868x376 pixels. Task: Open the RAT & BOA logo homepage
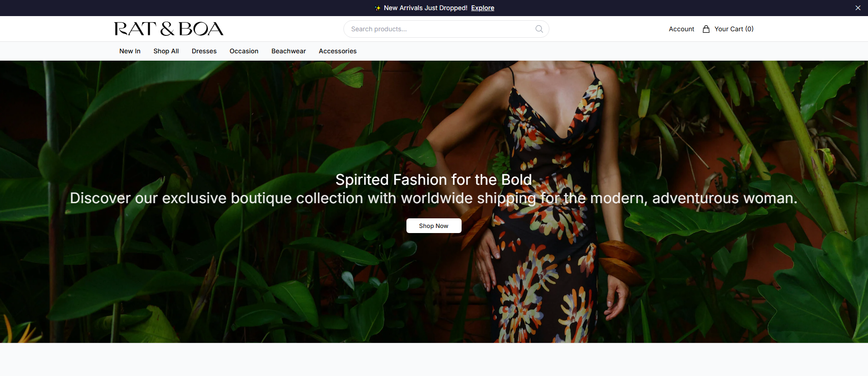click(169, 29)
